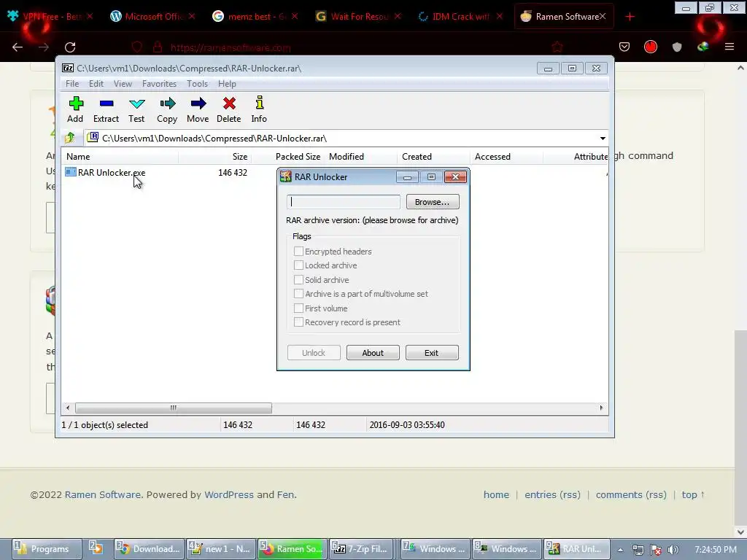Open the Tools menu
The width and height of the screenshot is (747, 560).
pos(197,84)
